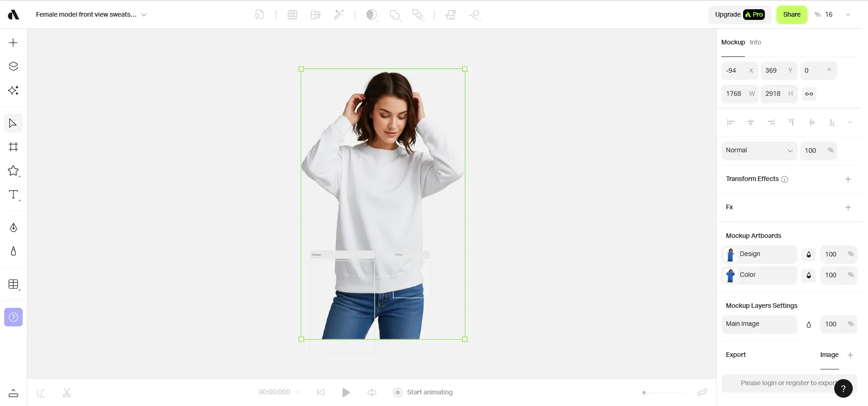Click the mask circle toolbar icon
Viewport: 868px width, 406px height.
click(x=372, y=15)
